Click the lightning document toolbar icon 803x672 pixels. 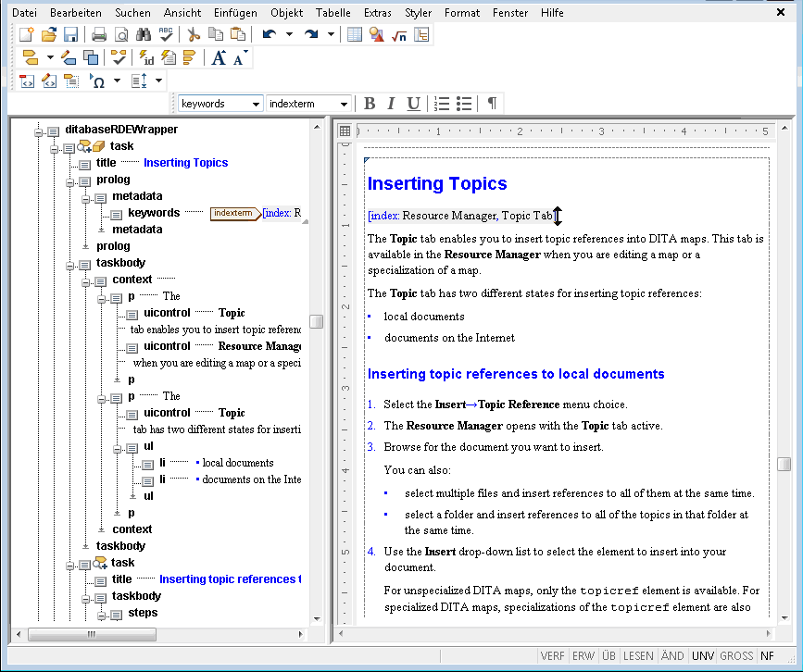click(x=169, y=57)
